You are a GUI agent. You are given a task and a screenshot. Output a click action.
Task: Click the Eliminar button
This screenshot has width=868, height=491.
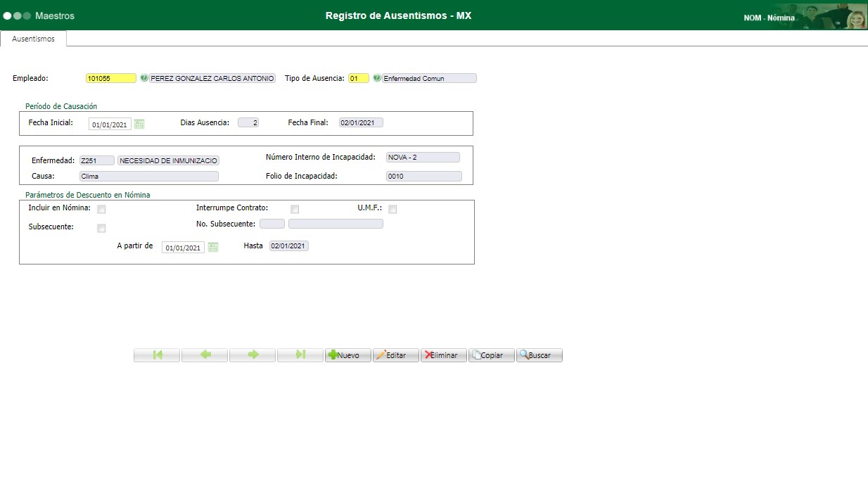pyautogui.click(x=444, y=355)
